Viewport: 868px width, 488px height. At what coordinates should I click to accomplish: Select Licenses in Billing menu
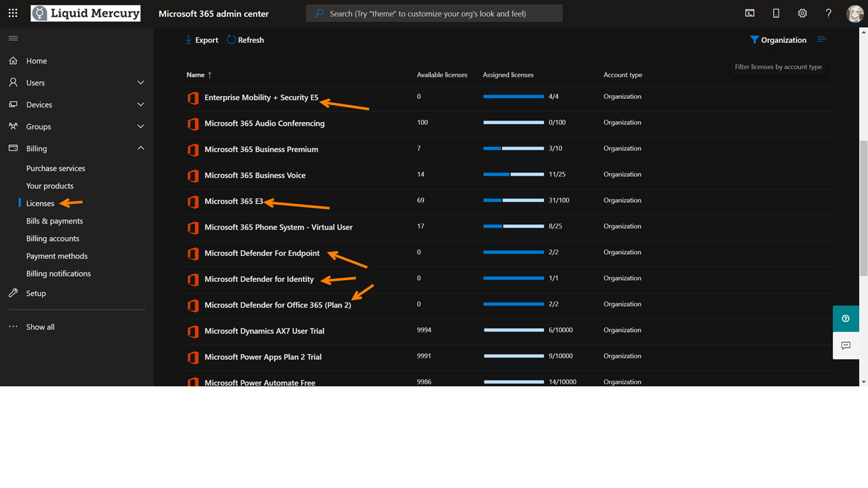40,203
